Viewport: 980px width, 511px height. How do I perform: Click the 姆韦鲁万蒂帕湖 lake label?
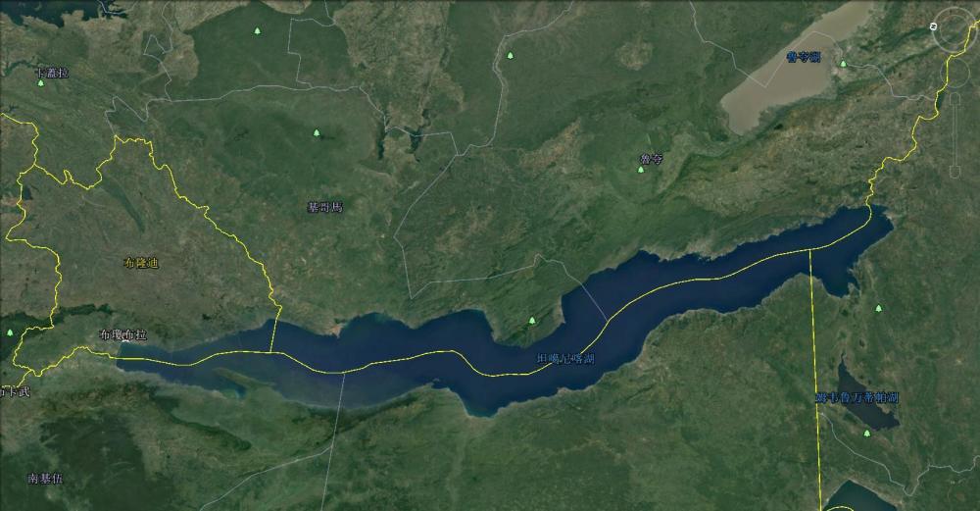pyautogui.click(x=857, y=397)
